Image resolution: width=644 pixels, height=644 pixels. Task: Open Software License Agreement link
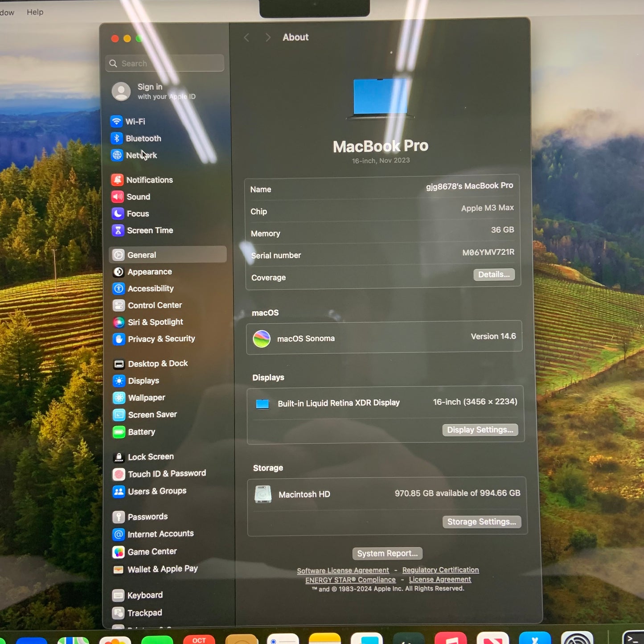coord(343,570)
